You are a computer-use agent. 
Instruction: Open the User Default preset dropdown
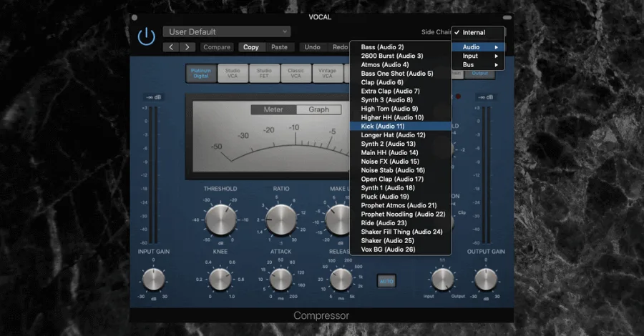[x=227, y=31]
